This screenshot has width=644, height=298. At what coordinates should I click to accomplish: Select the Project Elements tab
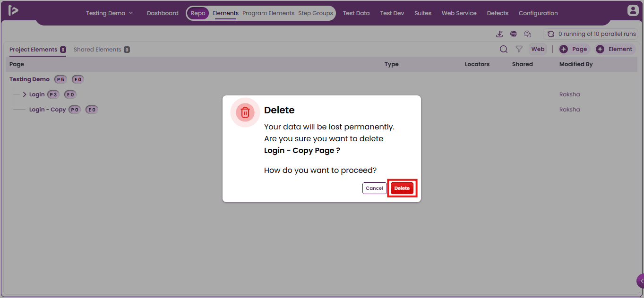[x=37, y=50]
